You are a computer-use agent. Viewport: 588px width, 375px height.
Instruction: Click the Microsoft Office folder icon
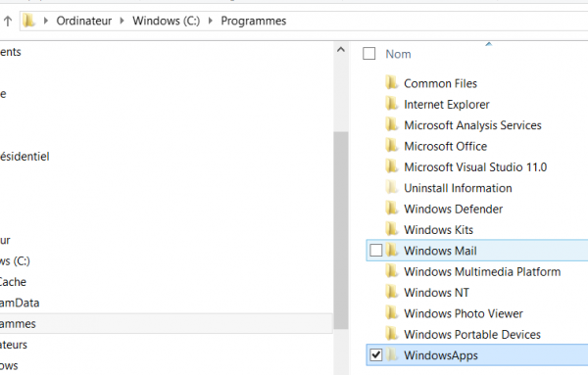coord(391,146)
